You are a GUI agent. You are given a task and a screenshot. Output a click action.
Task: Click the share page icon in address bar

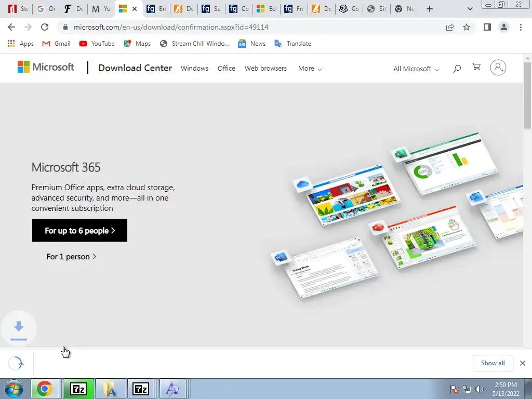click(450, 27)
